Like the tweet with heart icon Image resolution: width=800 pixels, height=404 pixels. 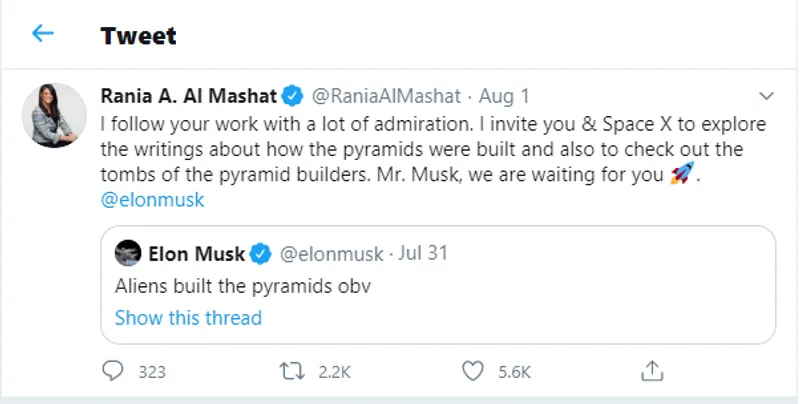pyautogui.click(x=473, y=371)
